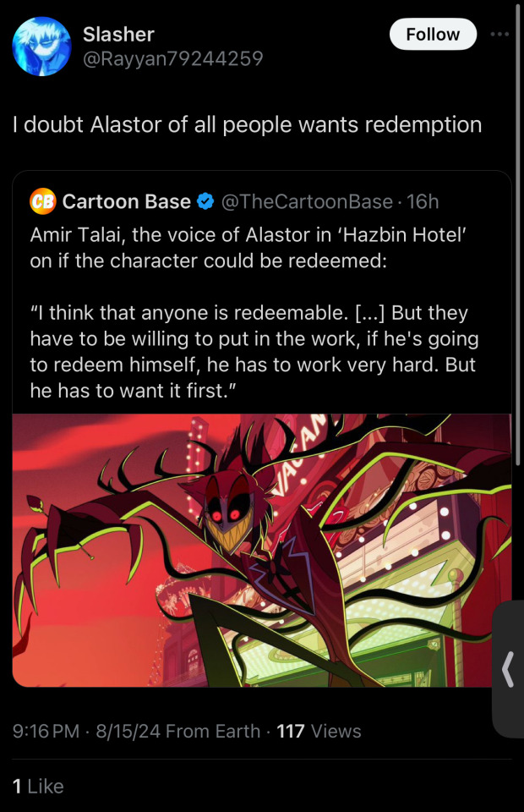Screen dimensions: 524x812
Task: Open the quoted post's 16h timestamp
Action: [423, 201]
